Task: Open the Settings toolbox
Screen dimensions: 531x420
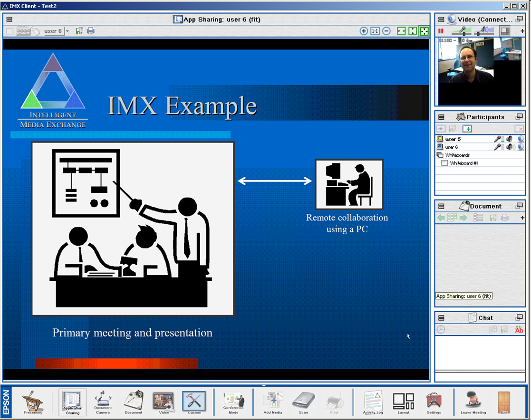Action: [x=434, y=403]
